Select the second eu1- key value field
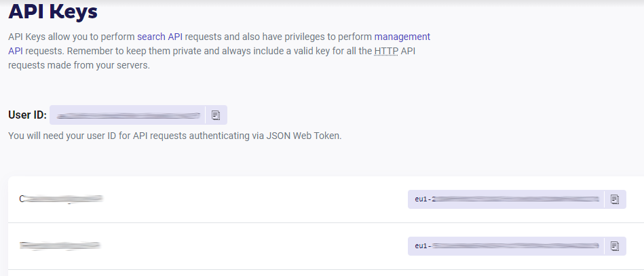This screenshot has width=644, height=276. [x=506, y=245]
